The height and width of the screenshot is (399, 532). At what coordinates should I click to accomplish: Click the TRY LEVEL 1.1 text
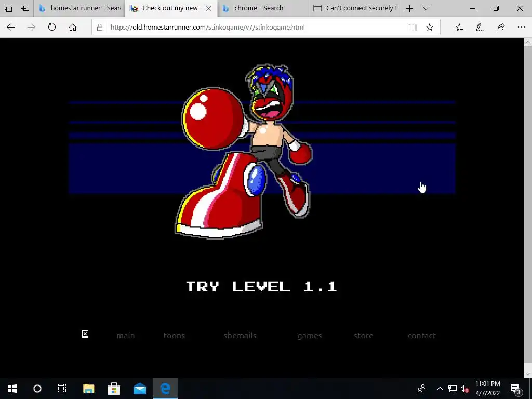click(x=261, y=287)
